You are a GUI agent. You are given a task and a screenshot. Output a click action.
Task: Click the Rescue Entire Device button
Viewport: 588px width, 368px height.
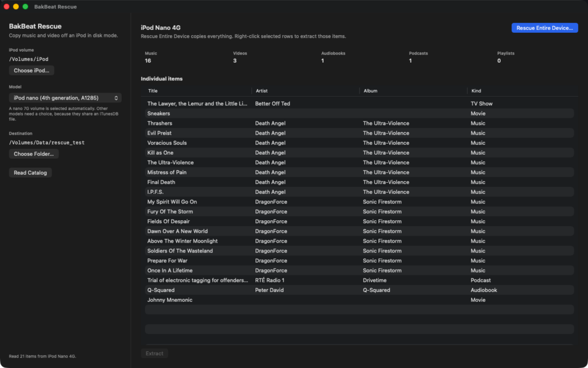coord(544,28)
